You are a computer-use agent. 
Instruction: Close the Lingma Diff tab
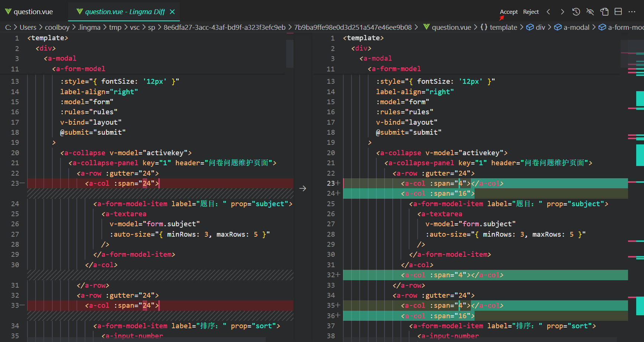172,12
